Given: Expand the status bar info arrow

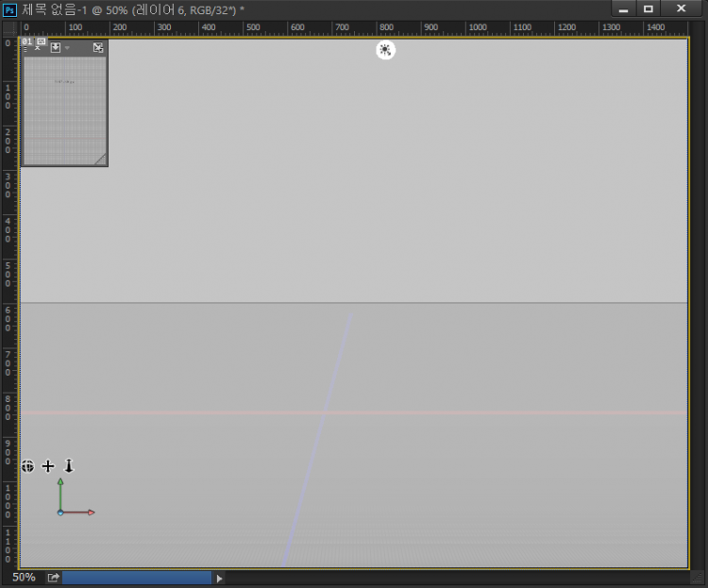Looking at the screenshot, I should point(220,578).
